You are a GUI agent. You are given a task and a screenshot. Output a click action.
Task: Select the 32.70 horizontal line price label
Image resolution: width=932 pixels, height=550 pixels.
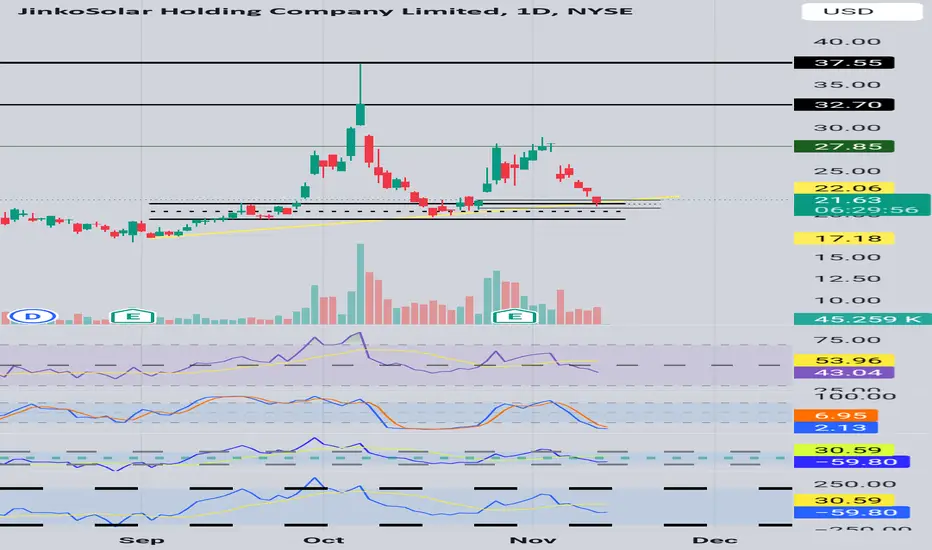(843, 105)
